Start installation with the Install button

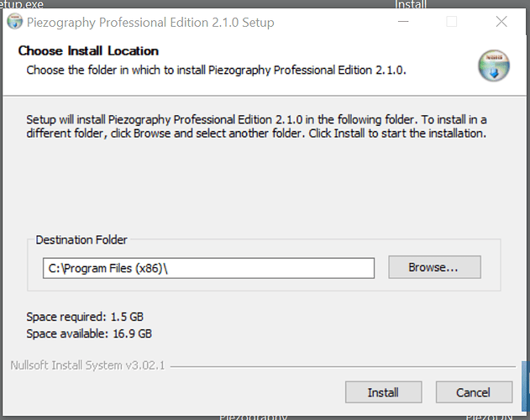(x=383, y=392)
